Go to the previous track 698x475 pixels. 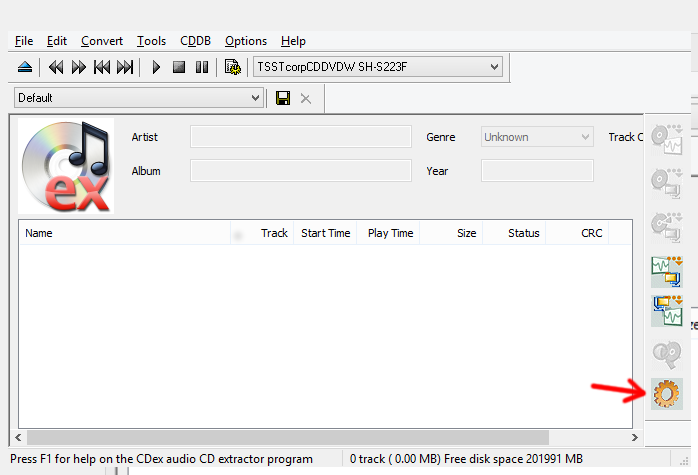coord(101,67)
